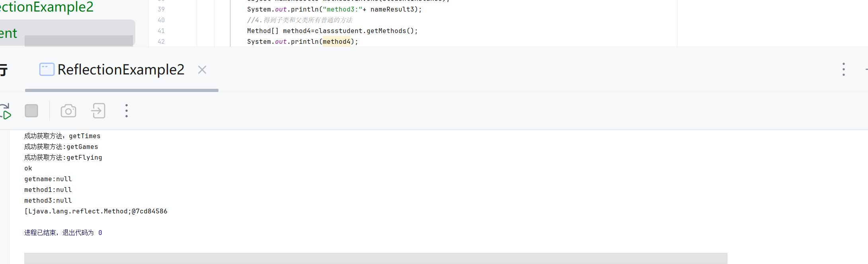Click the horizontal scrollbar below the console
868x264 pixels.
pyautogui.click(x=376, y=258)
